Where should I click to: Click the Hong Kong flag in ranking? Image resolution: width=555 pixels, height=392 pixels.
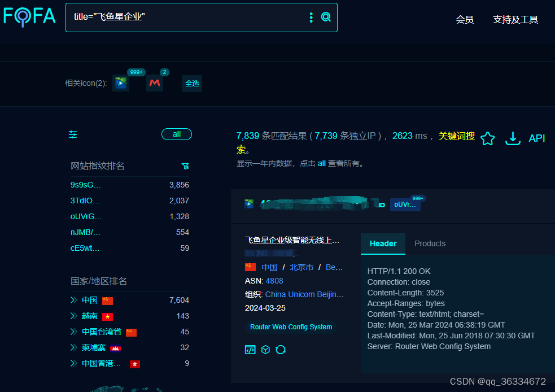tap(135, 364)
